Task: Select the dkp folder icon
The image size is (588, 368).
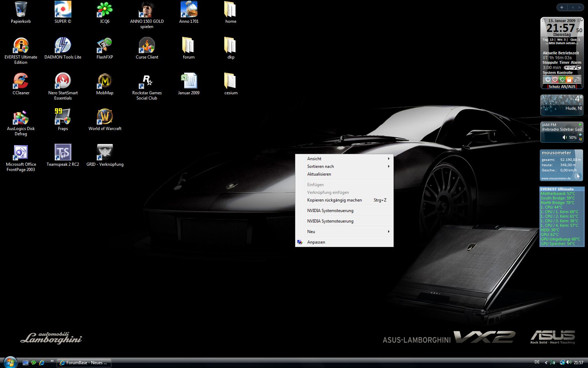Action: tap(231, 48)
